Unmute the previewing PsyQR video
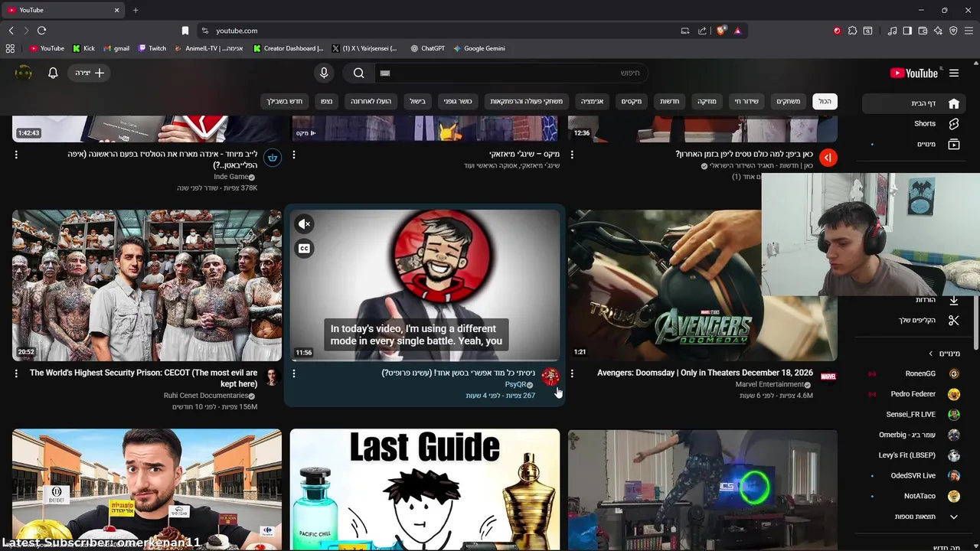The width and height of the screenshot is (980, 551). [x=305, y=224]
